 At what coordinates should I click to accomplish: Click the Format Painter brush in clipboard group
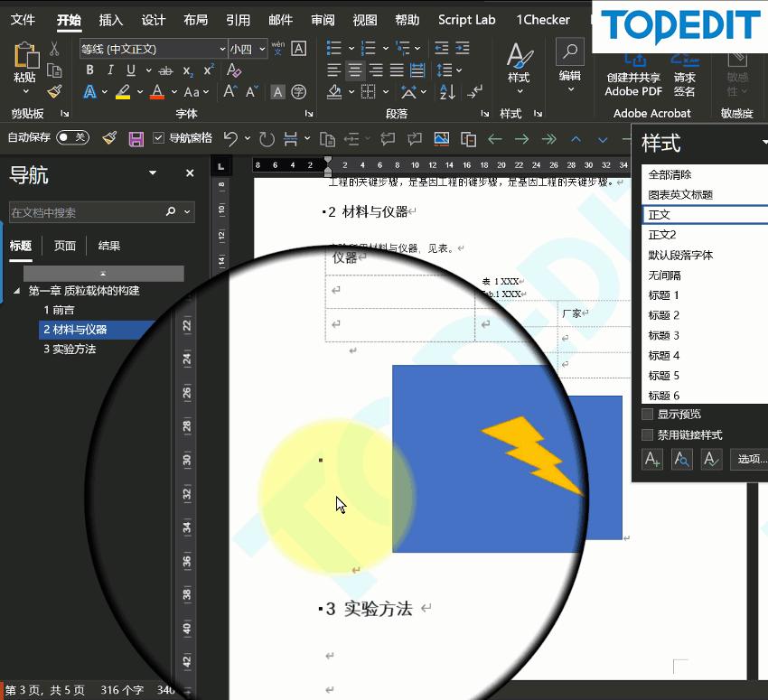click(x=54, y=92)
